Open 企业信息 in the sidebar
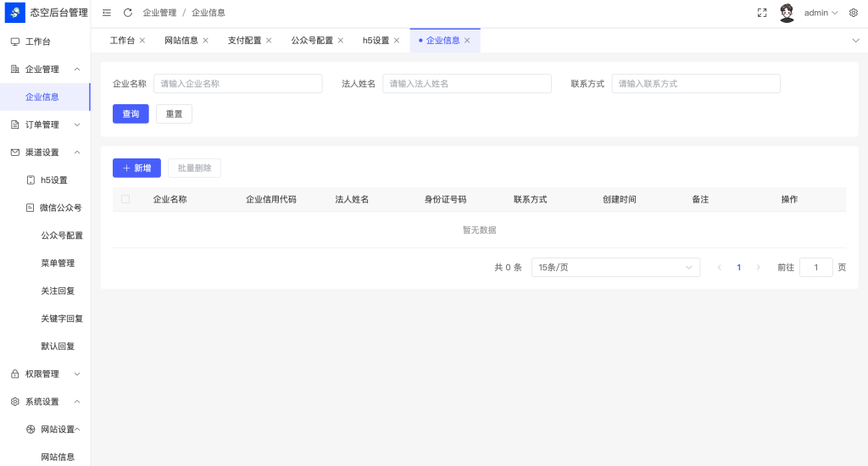The width and height of the screenshot is (868, 466). 45,97
